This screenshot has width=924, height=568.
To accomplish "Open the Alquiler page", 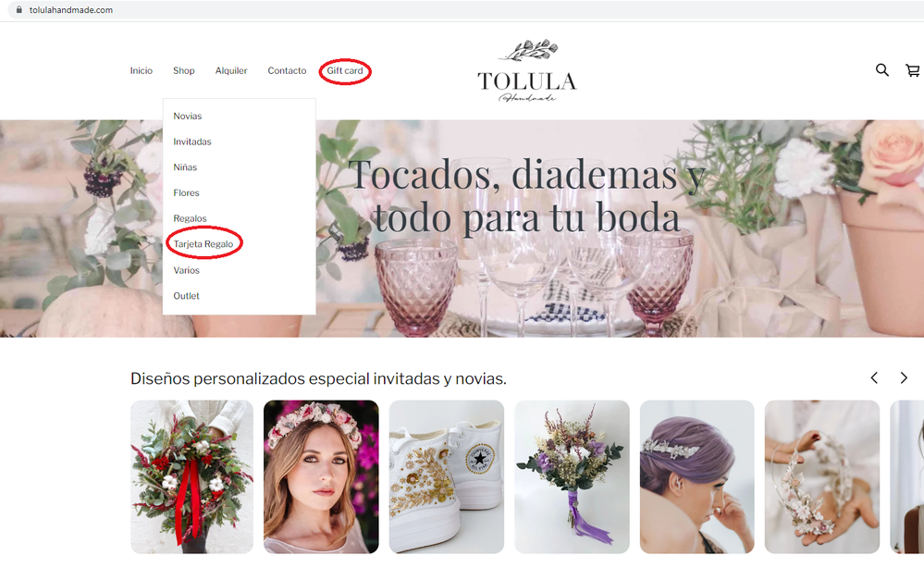I will point(231,70).
